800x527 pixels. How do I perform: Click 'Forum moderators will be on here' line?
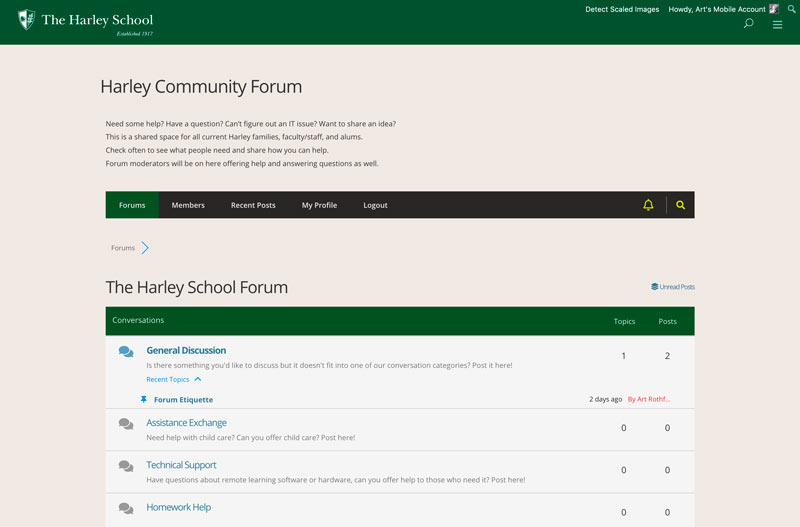(x=242, y=164)
